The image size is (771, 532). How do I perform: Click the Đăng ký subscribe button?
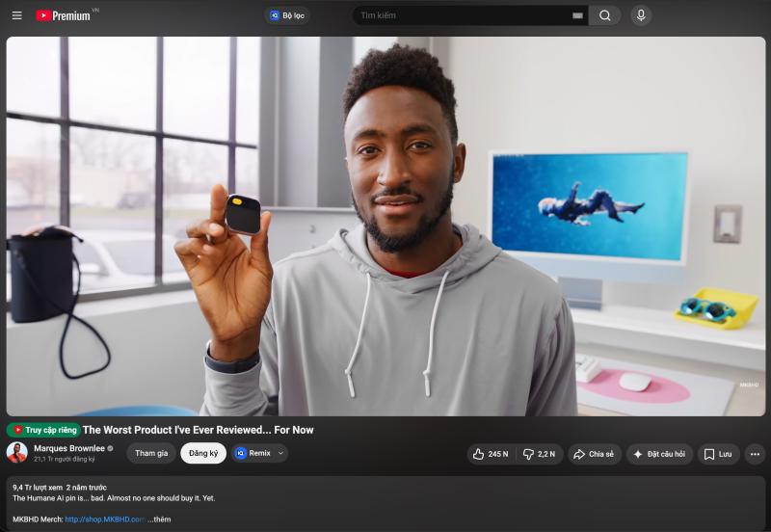click(203, 453)
